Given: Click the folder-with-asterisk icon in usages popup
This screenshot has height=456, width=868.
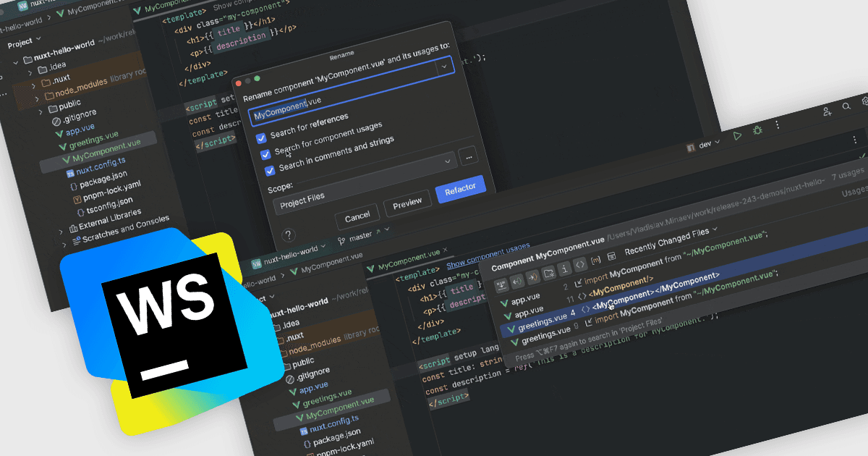Looking at the screenshot, I should tap(549, 274).
